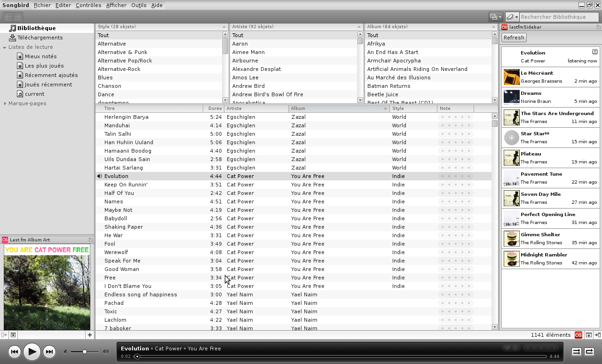The height and width of the screenshot is (364, 602).
Task: Click the Mieux notés smart playlist icon
Action: (x=20, y=56)
